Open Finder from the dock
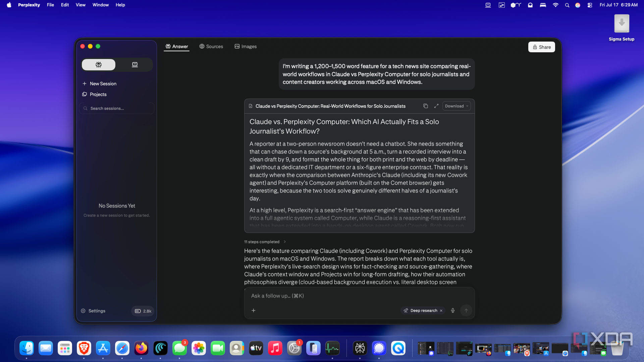This screenshot has width=644, height=362. [26, 348]
